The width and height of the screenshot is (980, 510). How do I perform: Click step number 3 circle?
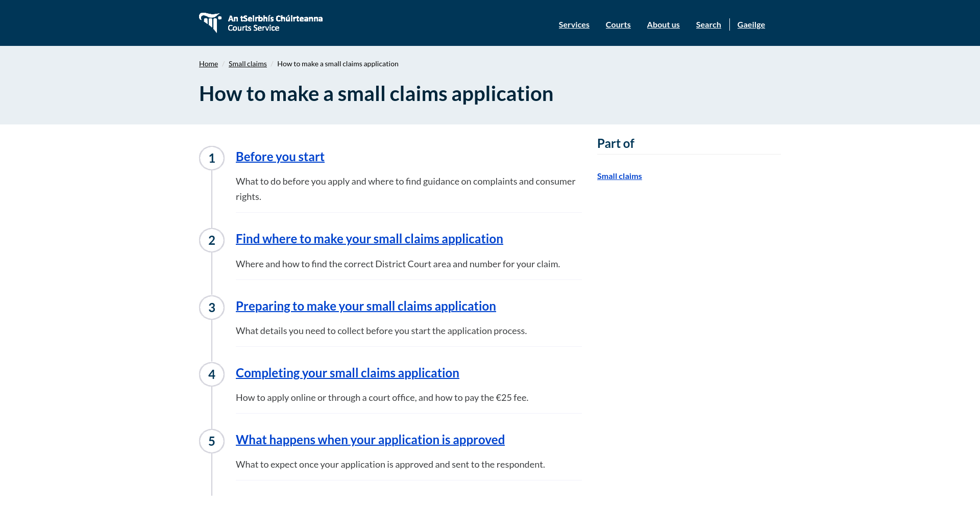212,308
